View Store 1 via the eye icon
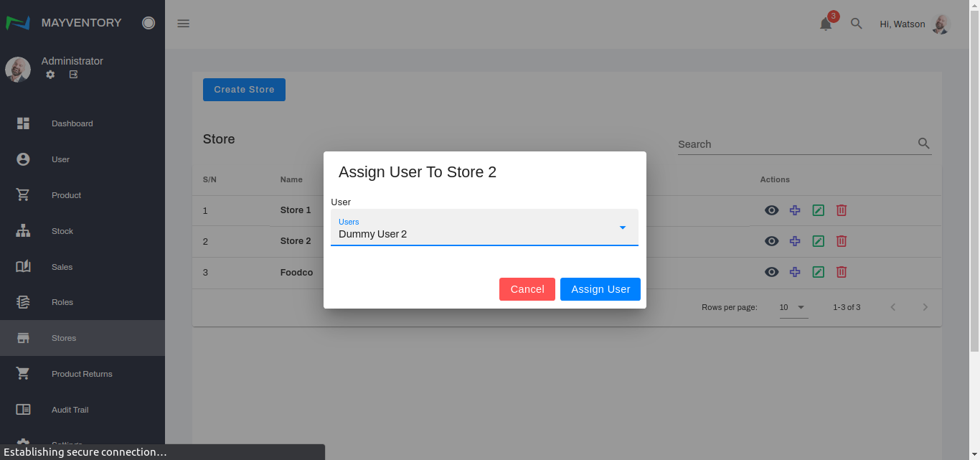 (x=771, y=210)
